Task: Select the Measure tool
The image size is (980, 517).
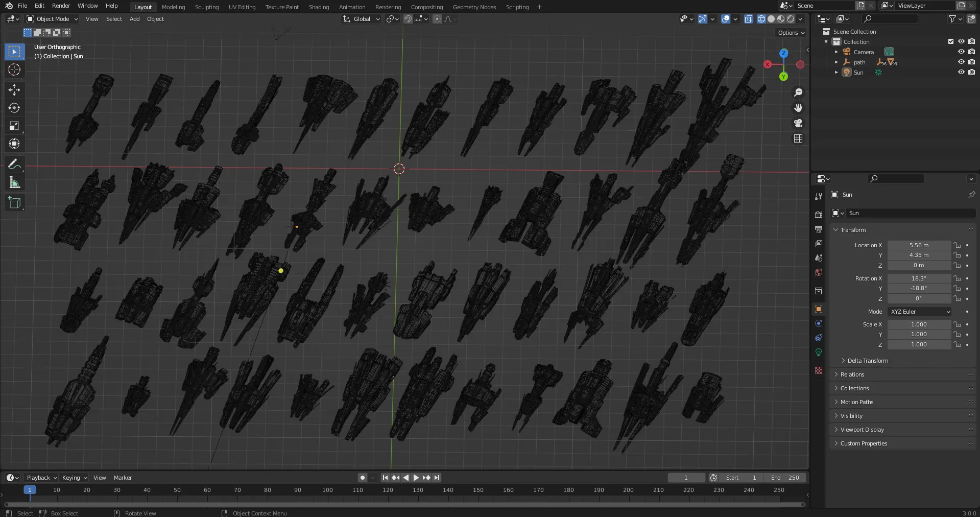Action: click(x=14, y=182)
